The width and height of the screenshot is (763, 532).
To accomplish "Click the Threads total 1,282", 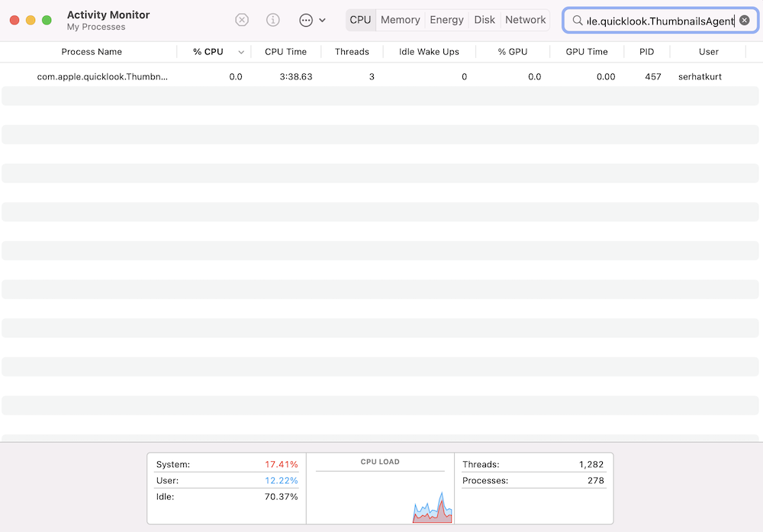I will coord(591,464).
